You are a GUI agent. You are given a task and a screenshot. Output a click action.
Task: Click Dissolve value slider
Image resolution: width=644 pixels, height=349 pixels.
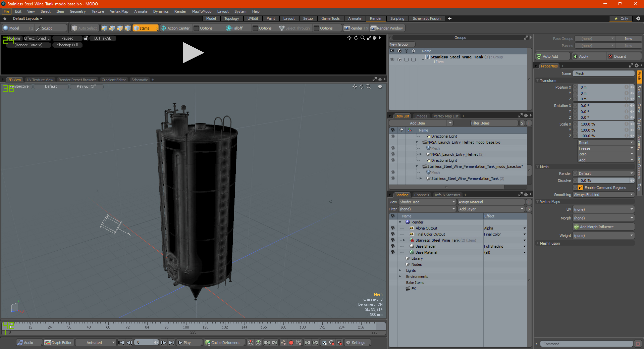click(604, 181)
